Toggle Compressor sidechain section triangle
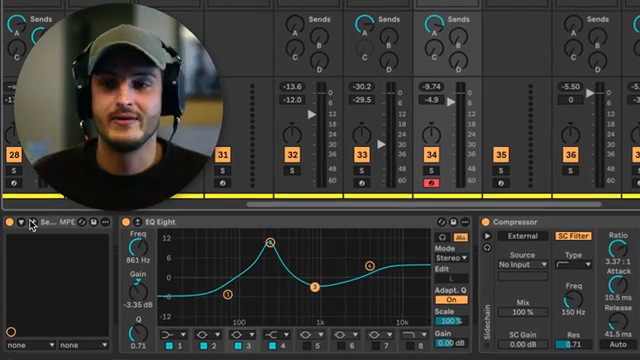This screenshot has width=640, height=360. [x=487, y=236]
